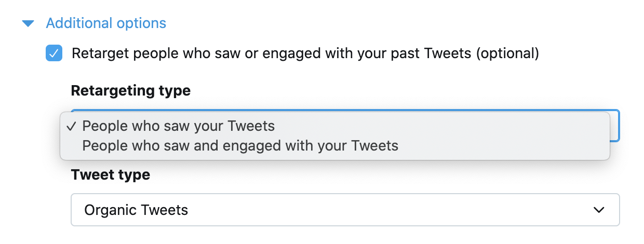This screenshot has width=644, height=244.
Task: Click the checkmark beside the selected retargeting option
Action: click(72, 126)
